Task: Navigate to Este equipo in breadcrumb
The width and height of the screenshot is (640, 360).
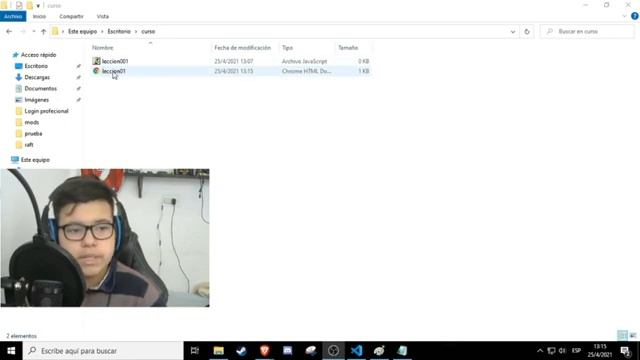Action: pos(82,31)
